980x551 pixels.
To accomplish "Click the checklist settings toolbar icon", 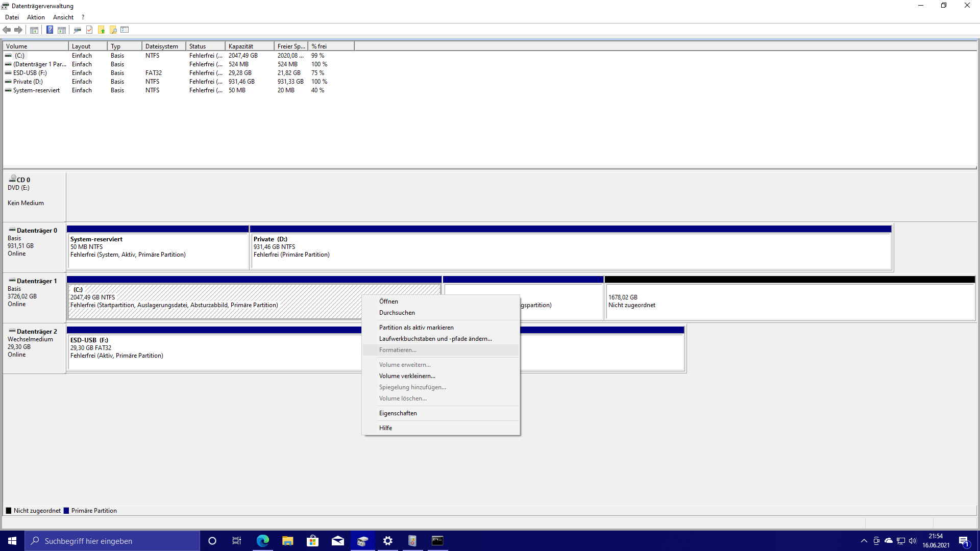I will tap(125, 30).
